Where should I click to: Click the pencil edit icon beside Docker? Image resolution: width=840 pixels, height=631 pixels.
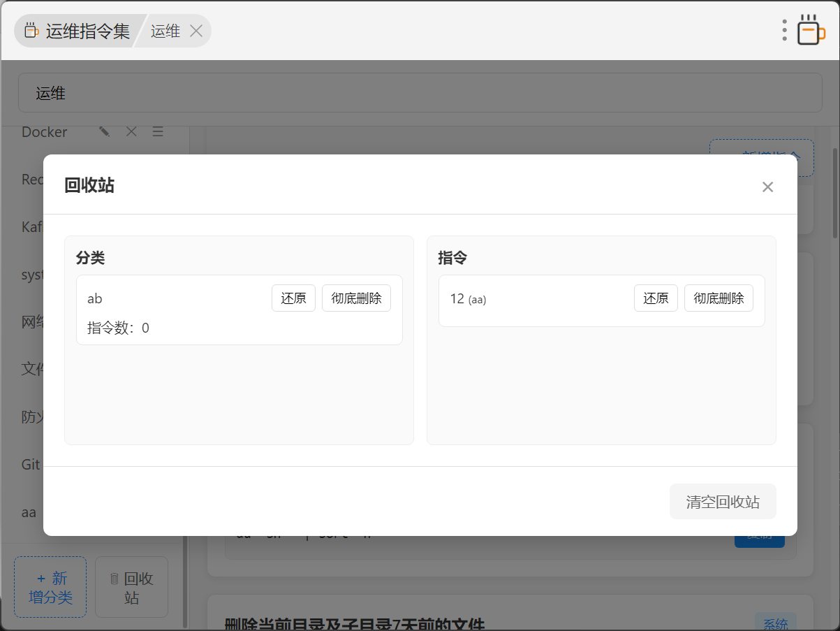click(x=105, y=131)
